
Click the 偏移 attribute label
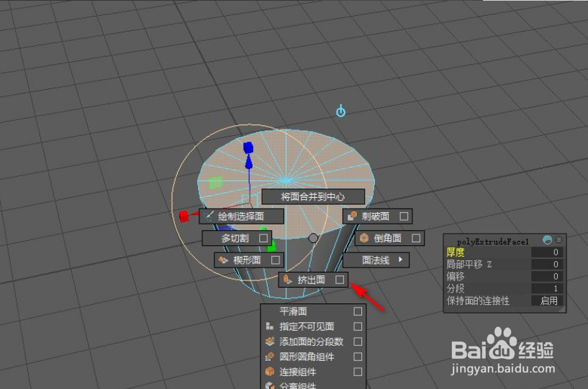point(456,276)
